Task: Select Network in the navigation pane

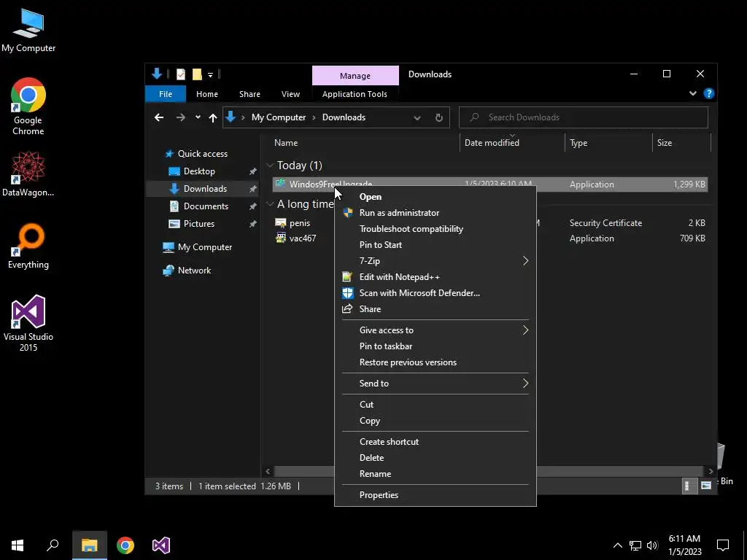Action: [x=194, y=271]
